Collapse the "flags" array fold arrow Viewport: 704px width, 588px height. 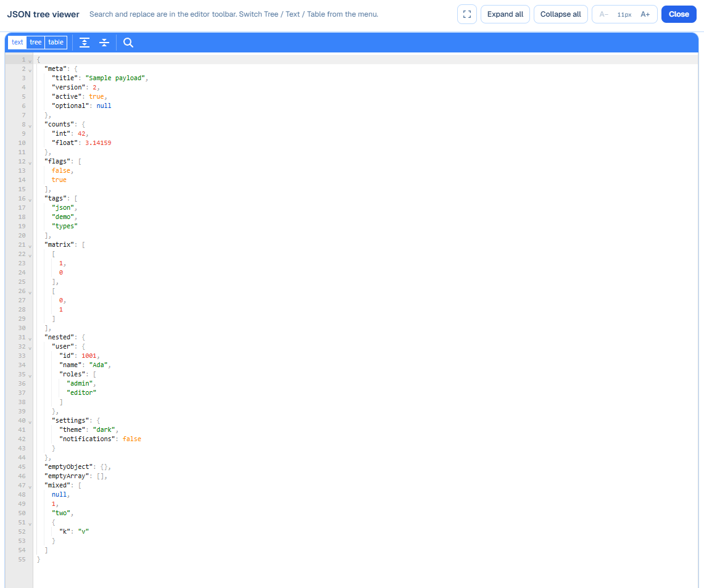[30, 162]
